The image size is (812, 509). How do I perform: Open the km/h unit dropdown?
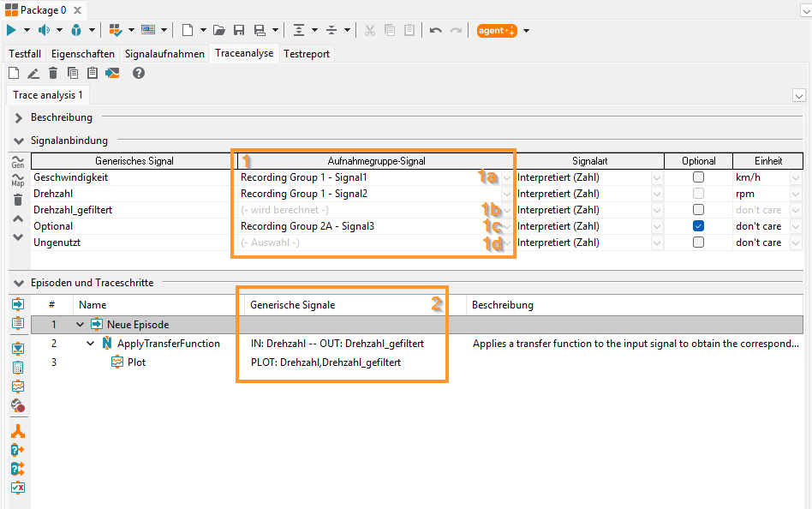pos(796,177)
